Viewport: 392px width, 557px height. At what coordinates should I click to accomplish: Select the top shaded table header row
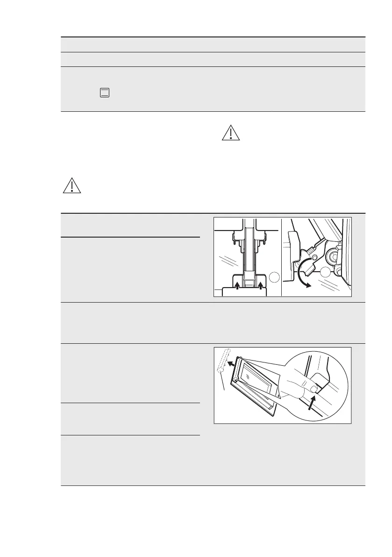point(213,45)
